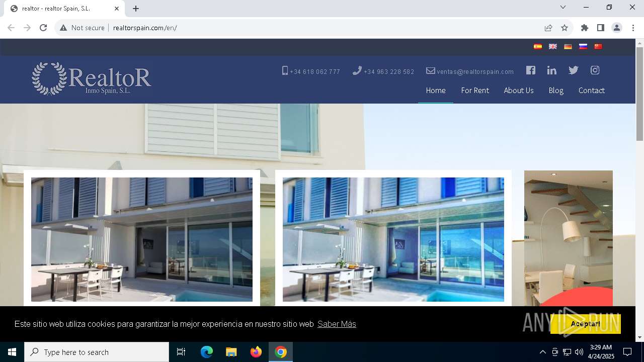Open the Chrome three-dot menu
This screenshot has width=644, height=362.
(x=633, y=28)
